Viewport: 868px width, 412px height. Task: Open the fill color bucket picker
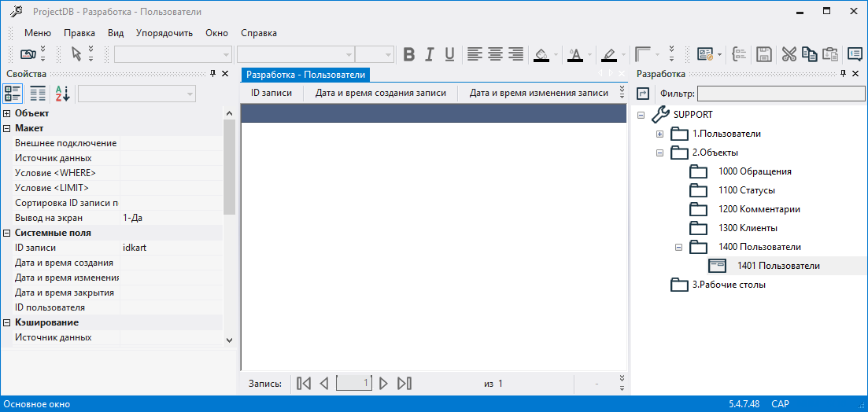click(541, 54)
